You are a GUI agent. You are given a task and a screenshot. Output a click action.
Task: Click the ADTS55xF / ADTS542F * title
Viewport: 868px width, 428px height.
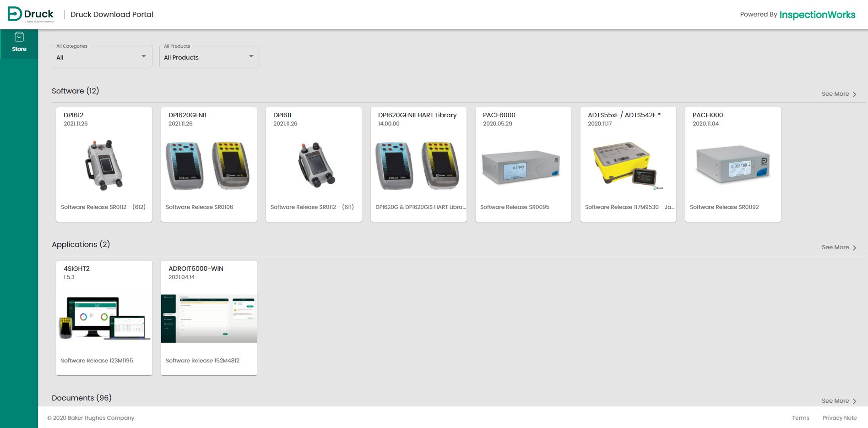pos(624,115)
